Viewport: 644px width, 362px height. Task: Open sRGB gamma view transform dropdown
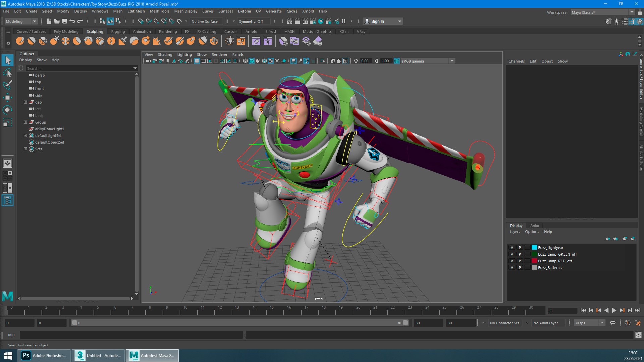428,61
